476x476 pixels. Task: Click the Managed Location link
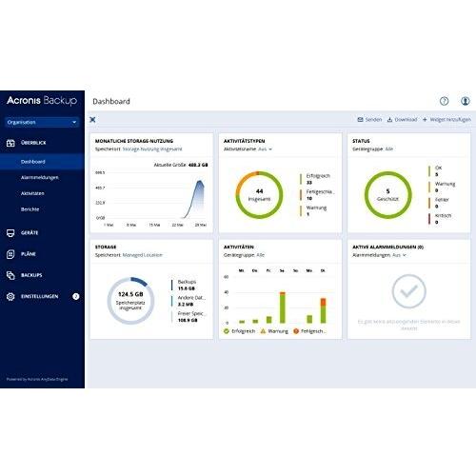142,255
